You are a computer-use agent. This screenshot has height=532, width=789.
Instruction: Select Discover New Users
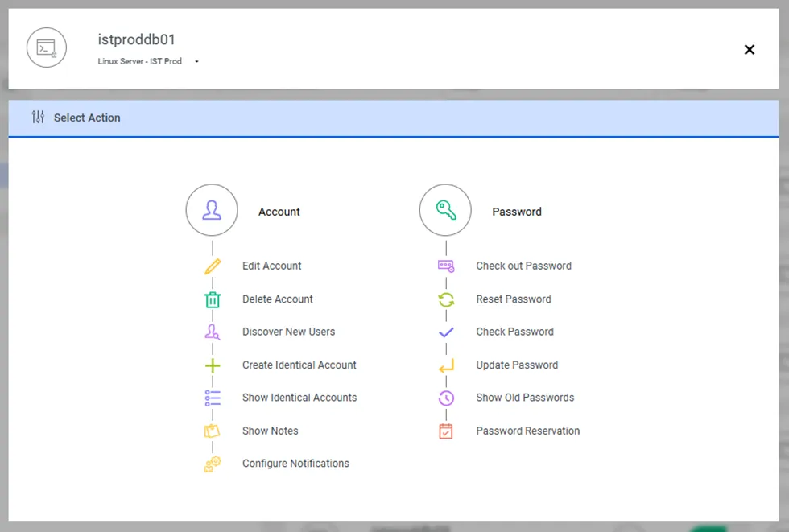click(x=289, y=332)
